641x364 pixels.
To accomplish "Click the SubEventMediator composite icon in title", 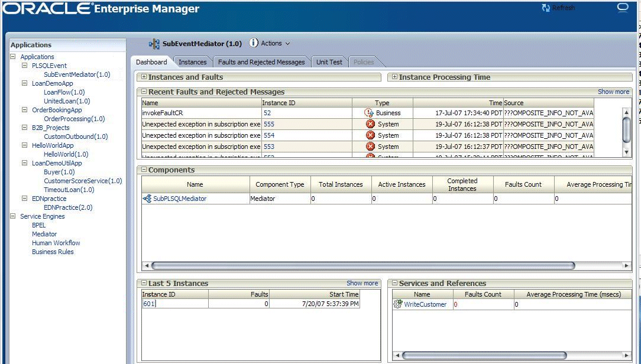I will pos(154,44).
